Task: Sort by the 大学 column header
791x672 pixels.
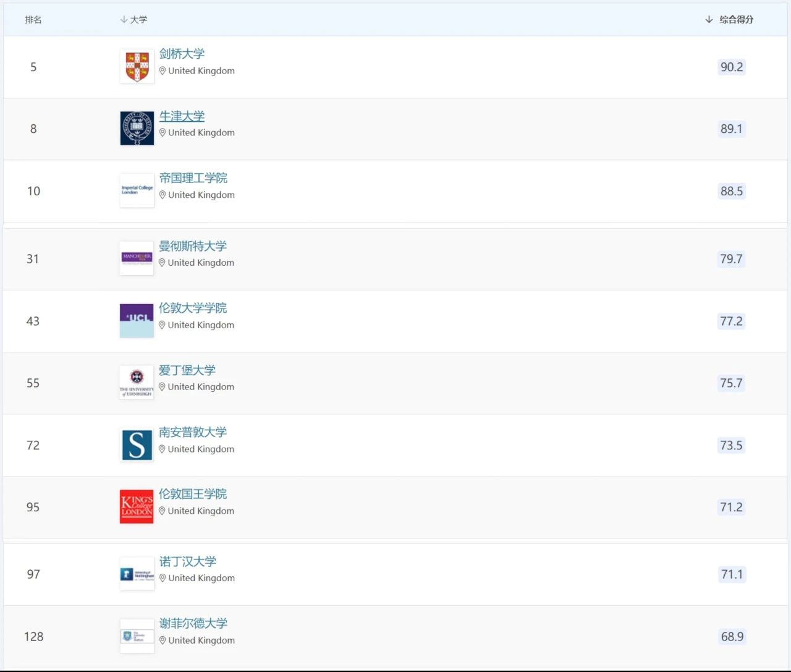Action: coord(133,20)
